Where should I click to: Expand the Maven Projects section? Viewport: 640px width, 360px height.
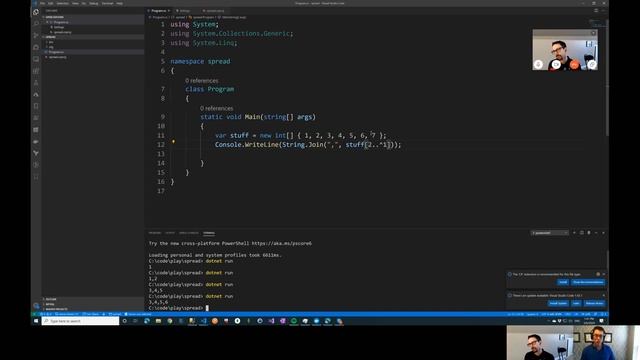pyautogui.click(x=93, y=309)
